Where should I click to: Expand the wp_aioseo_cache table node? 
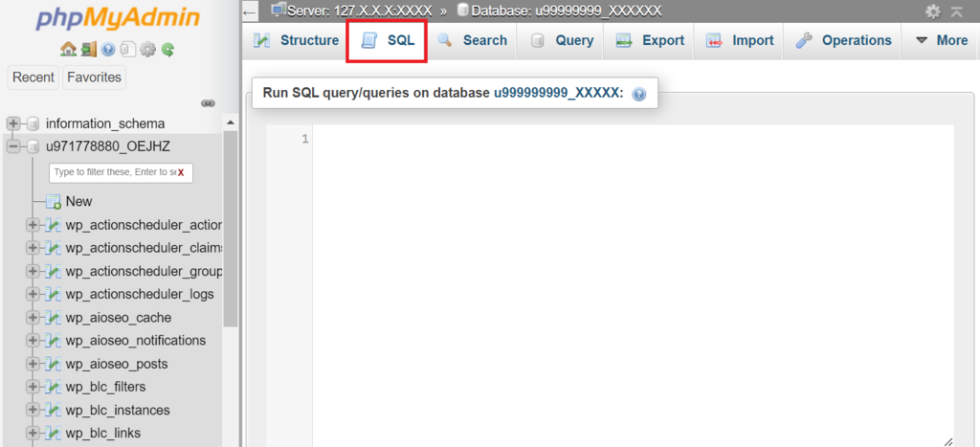[x=33, y=318]
